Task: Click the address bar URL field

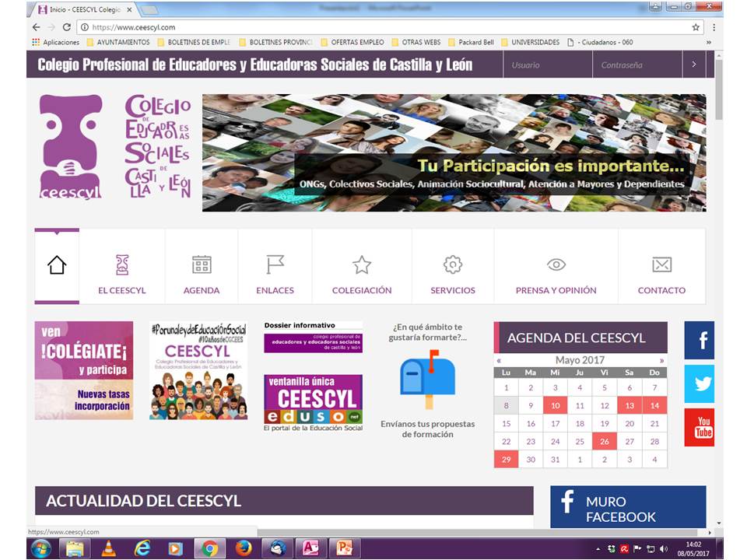Action: tap(390, 27)
